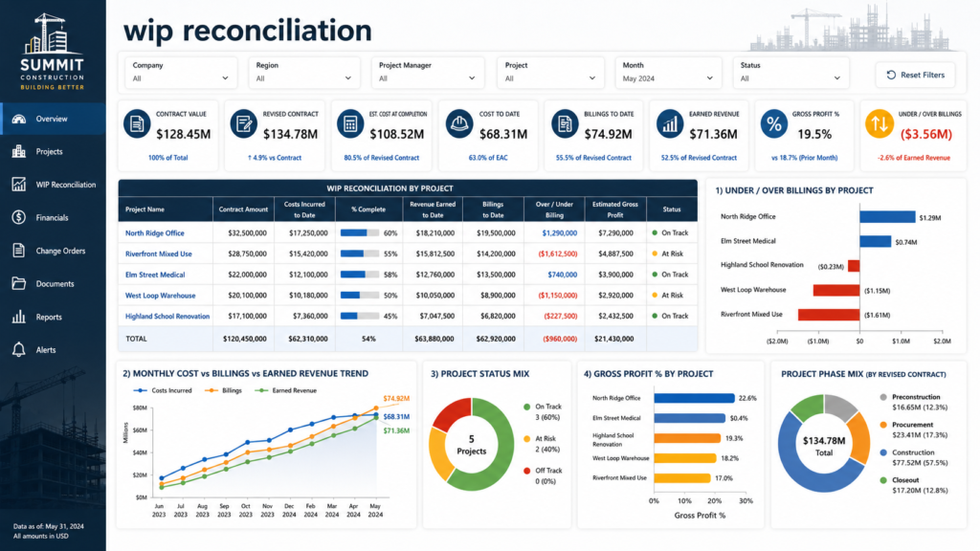This screenshot has height=551, width=980.
Task: Click the Billings legend marker in trend chart
Action: [x=211, y=390]
